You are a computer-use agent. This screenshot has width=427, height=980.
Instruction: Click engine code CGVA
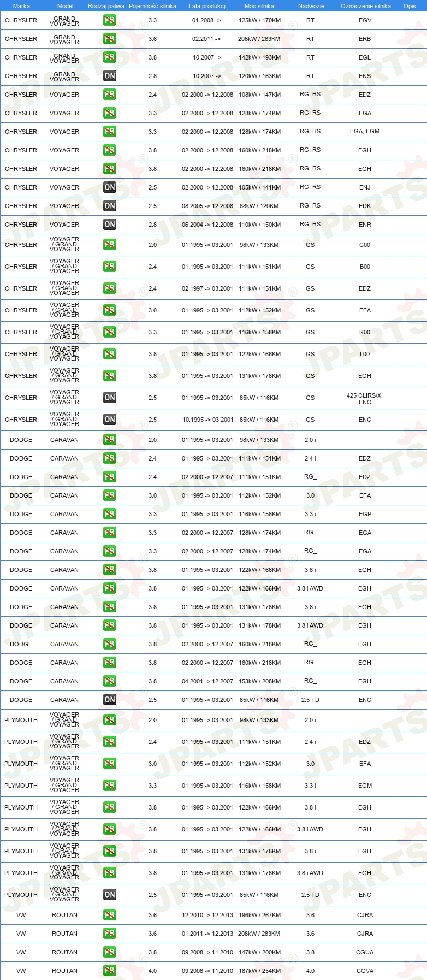click(365, 971)
